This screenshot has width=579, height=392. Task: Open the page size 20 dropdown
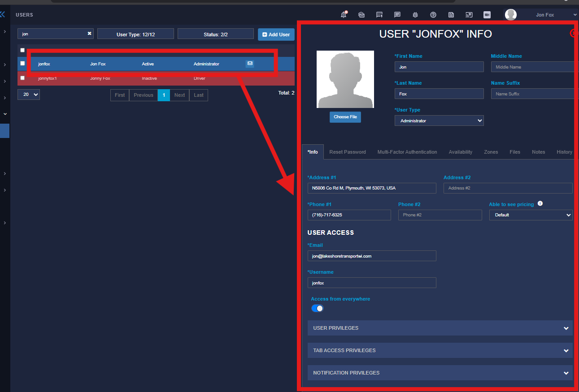[x=29, y=95]
